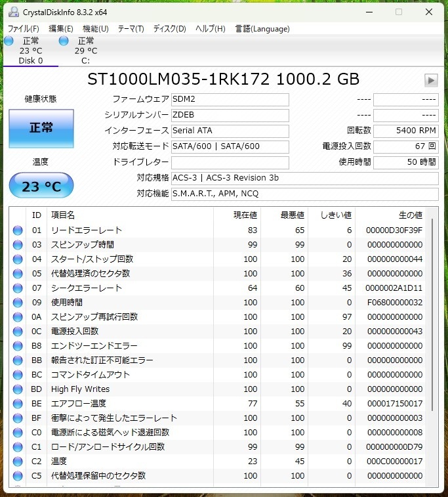Image resolution: width=448 pixels, height=497 pixels.
Task: Click the serial number field ZDEB
Action: [230, 115]
